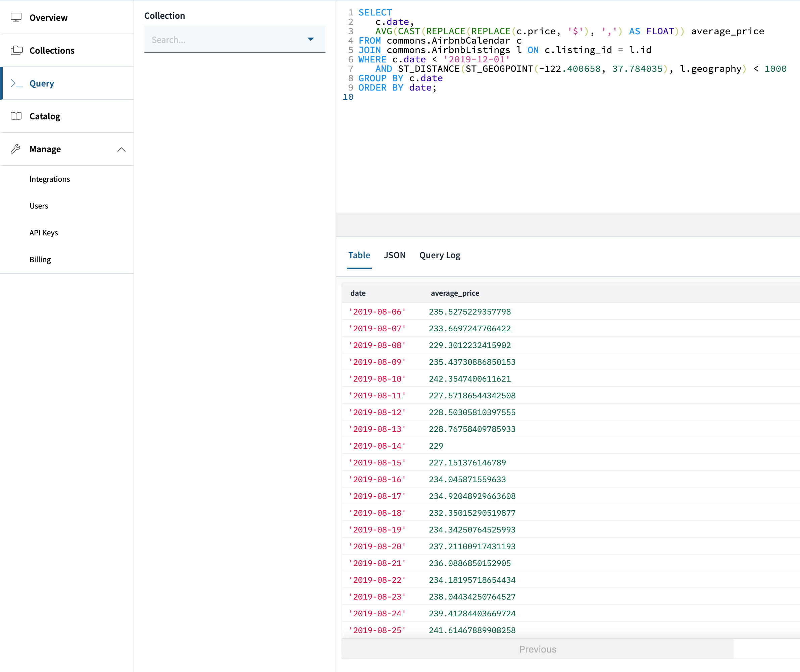The width and height of the screenshot is (800, 672).
Task: Click the Collections folder icon
Action: click(x=16, y=50)
